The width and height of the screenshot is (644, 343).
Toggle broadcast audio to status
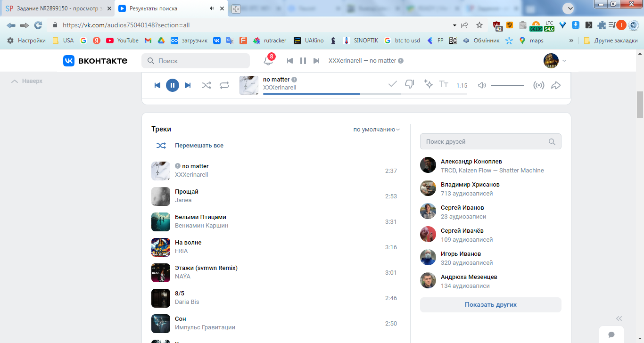point(538,85)
